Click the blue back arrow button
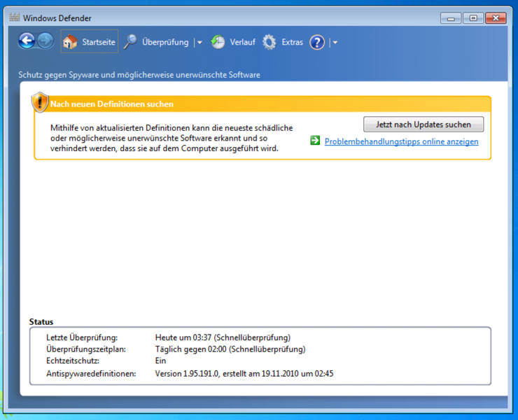 [x=27, y=41]
